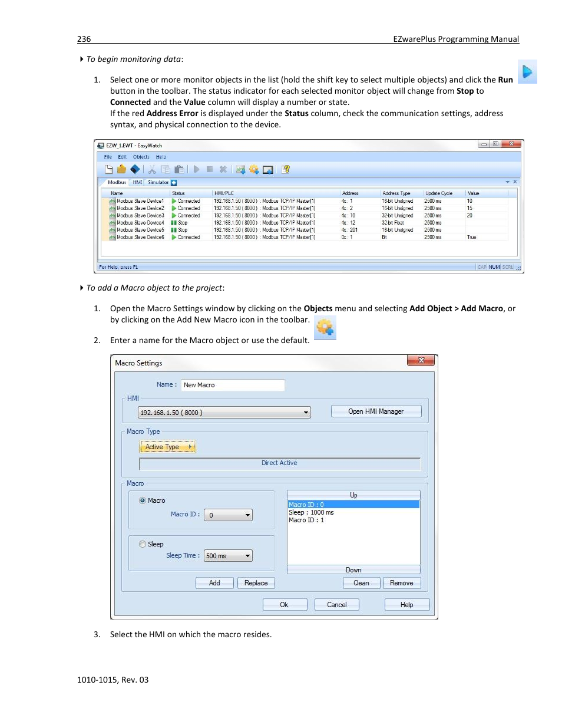The height and width of the screenshot is (728, 562).
Task: Click the Stop status icon for Device5
Action: [x=174, y=230]
